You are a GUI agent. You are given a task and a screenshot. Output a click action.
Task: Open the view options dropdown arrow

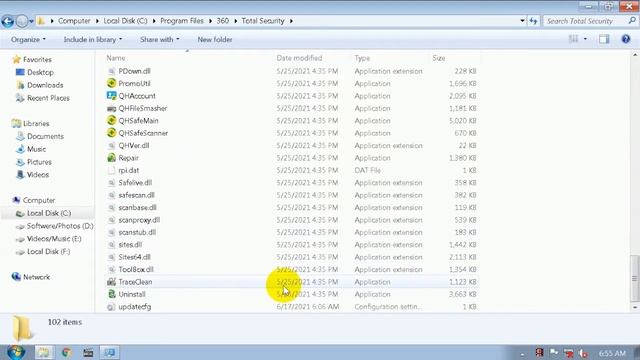coord(585,39)
